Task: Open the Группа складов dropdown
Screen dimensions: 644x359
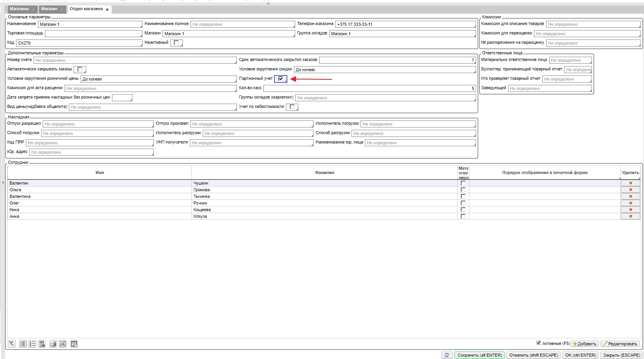Action: (402, 34)
